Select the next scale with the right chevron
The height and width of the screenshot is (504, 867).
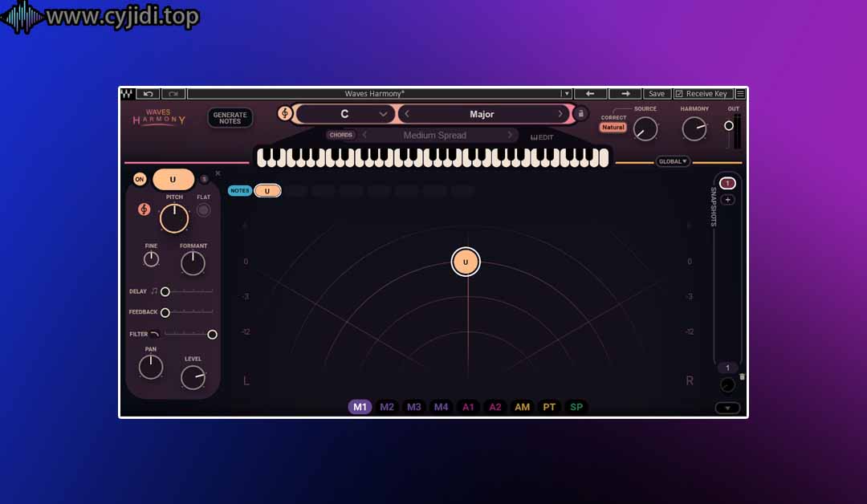560,114
